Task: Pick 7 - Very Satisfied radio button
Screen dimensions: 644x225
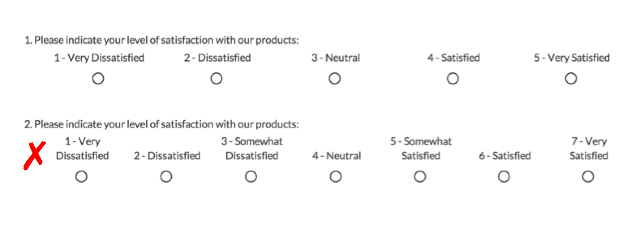Action: pos(588,177)
